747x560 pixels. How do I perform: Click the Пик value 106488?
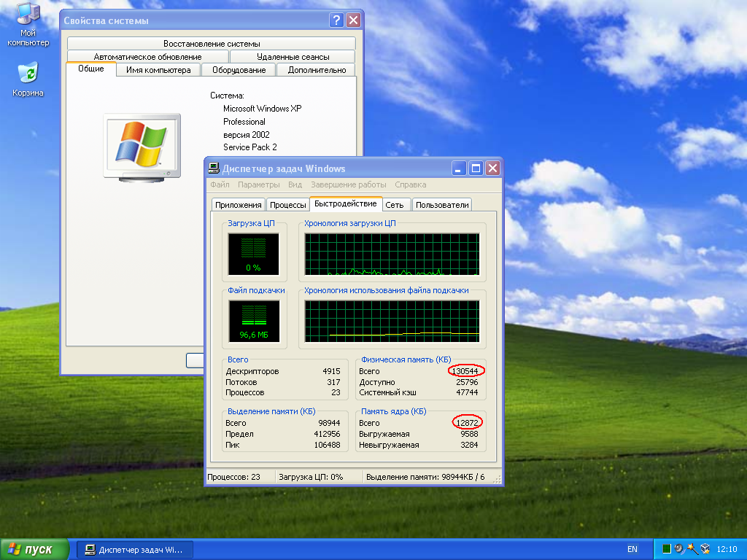328,446
